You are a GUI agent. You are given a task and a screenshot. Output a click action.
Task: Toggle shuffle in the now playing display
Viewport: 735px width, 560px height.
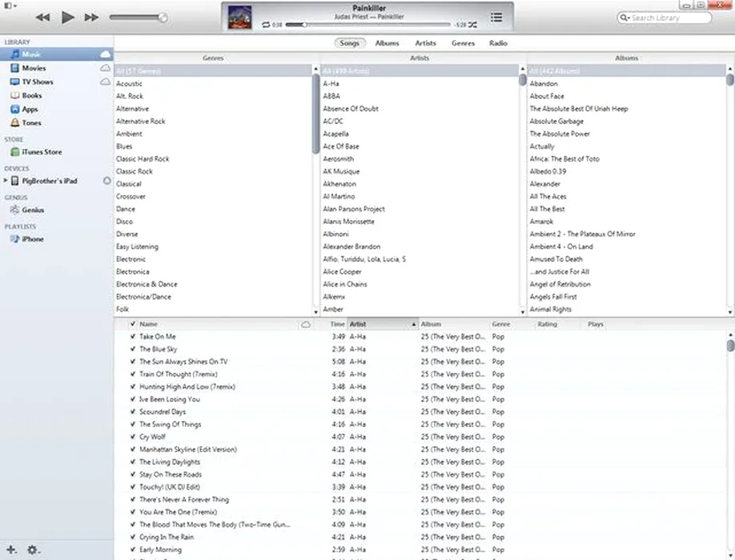click(472, 25)
